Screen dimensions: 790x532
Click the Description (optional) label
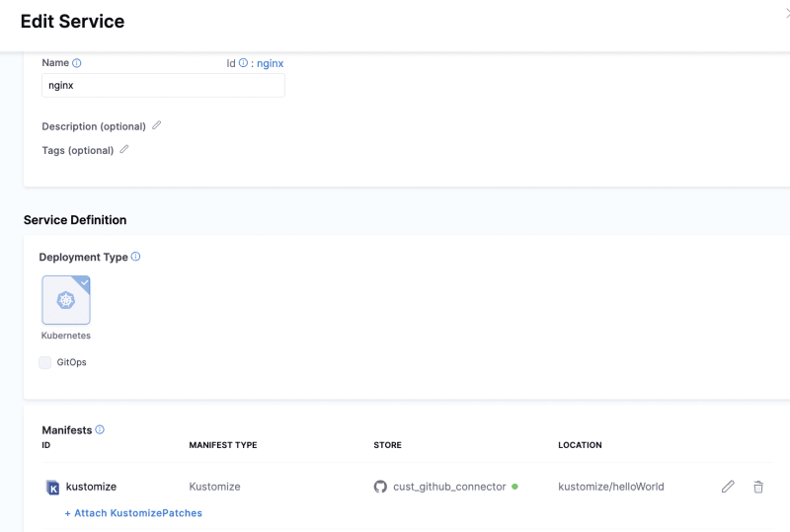(94, 126)
